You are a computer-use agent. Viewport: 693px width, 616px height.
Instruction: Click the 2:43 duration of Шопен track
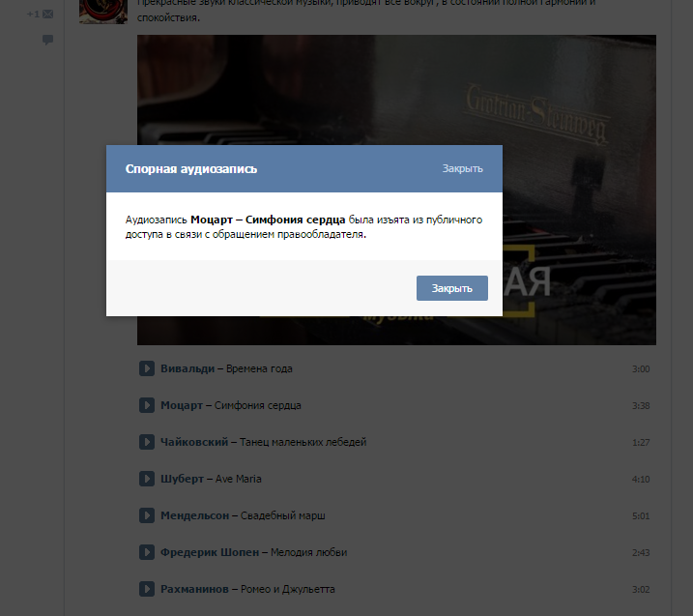point(641,552)
